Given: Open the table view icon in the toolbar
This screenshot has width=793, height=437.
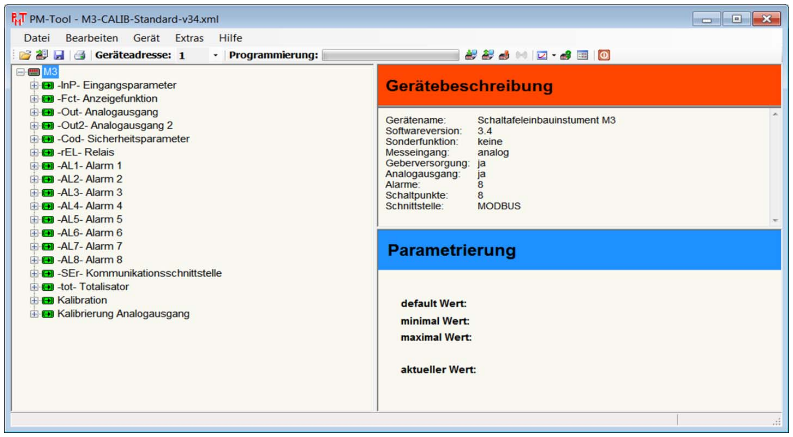Looking at the screenshot, I should click(583, 55).
